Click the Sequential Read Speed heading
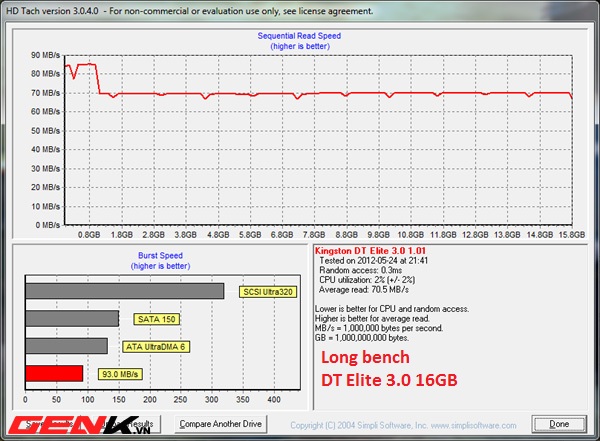The width and height of the screenshot is (600, 441). click(x=299, y=36)
